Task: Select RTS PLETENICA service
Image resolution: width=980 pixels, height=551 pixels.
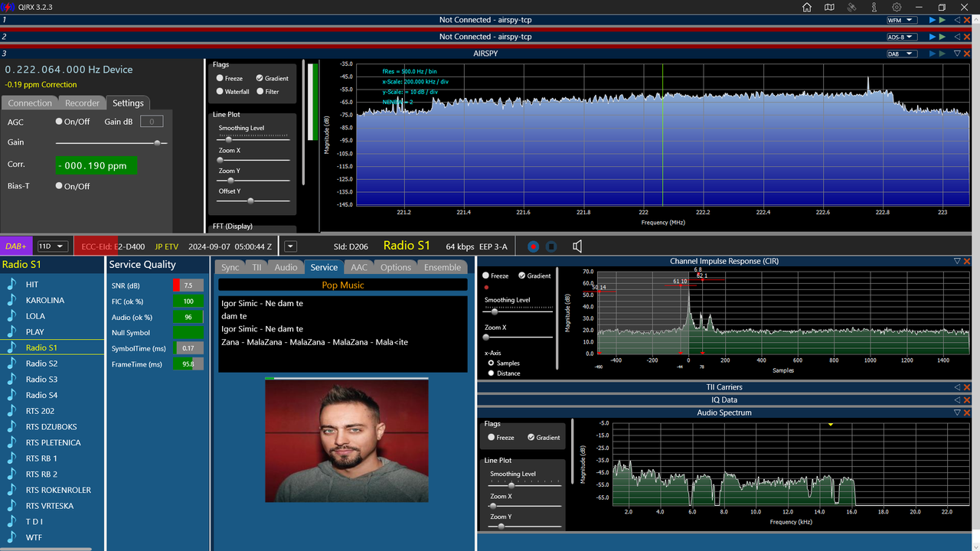Action: point(52,442)
